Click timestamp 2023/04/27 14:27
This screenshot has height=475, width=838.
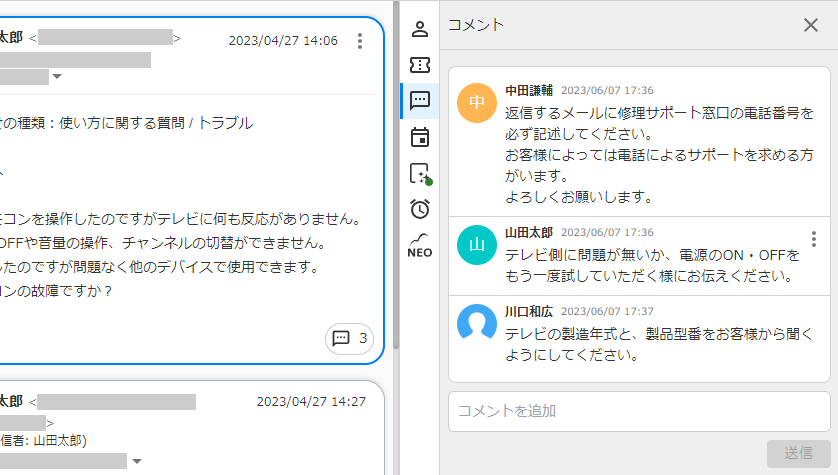311,402
